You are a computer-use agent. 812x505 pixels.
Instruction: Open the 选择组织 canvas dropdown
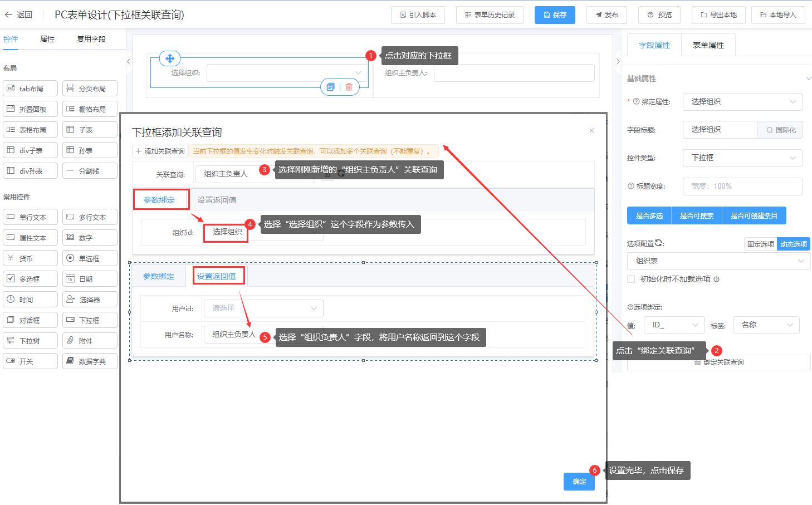(x=287, y=73)
